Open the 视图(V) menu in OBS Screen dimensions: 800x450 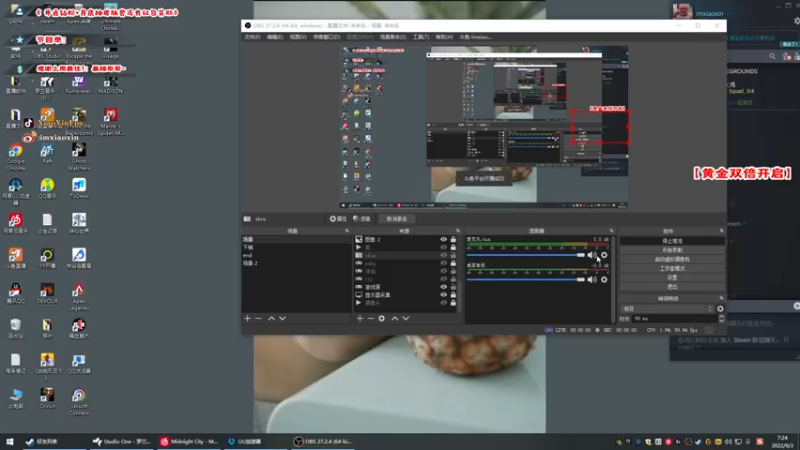pos(298,37)
